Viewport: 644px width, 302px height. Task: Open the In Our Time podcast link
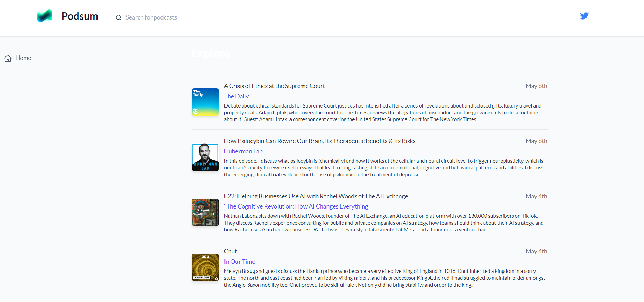coord(240,262)
